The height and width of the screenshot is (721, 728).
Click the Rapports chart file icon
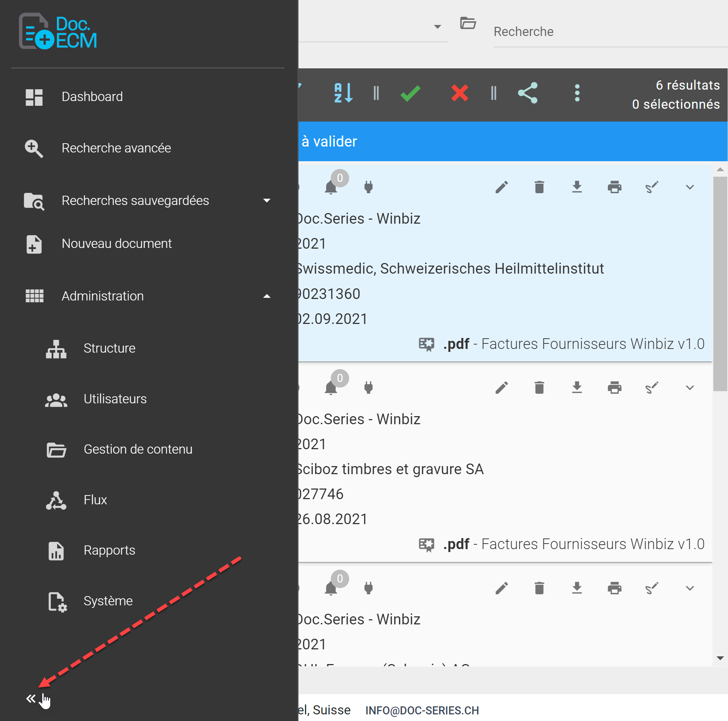[x=56, y=551]
